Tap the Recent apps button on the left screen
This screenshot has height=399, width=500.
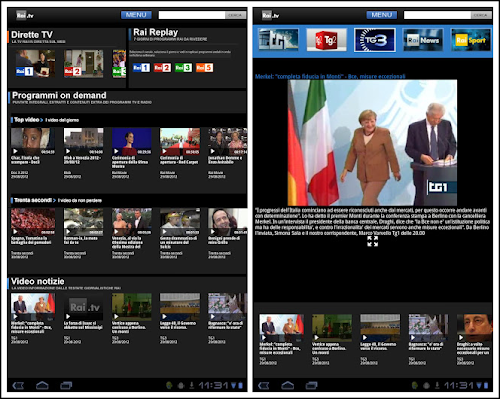66,386
